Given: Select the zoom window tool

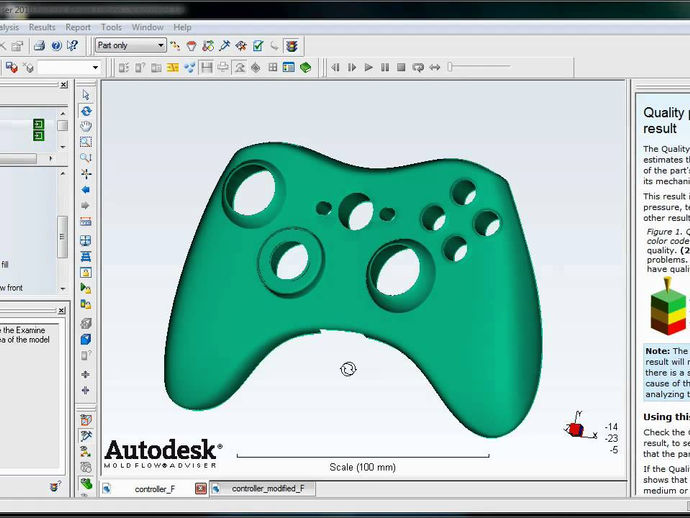Looking at the screenshot, I should pos(86,142).
